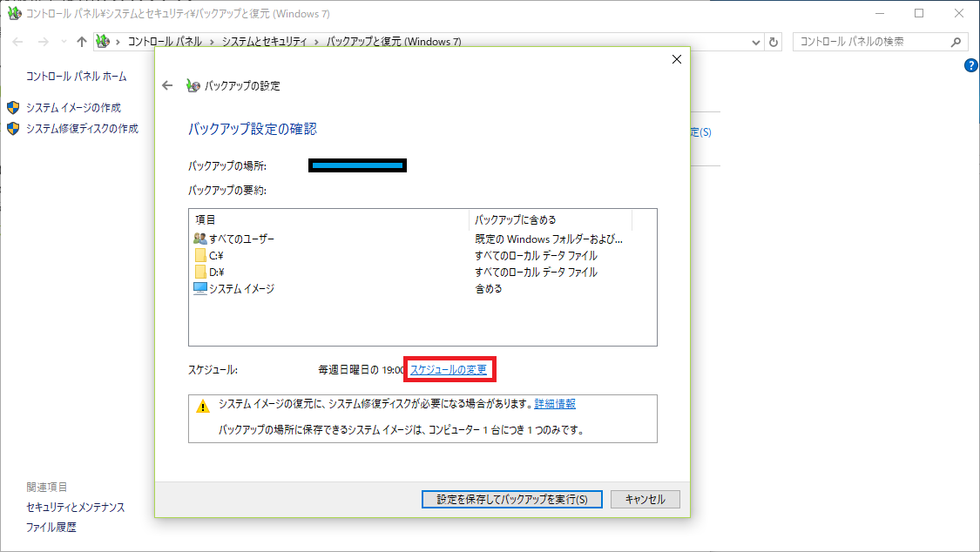Click the backup app icon in the address bar
This screenshot has height=552, width=980.
pos(102,41)
